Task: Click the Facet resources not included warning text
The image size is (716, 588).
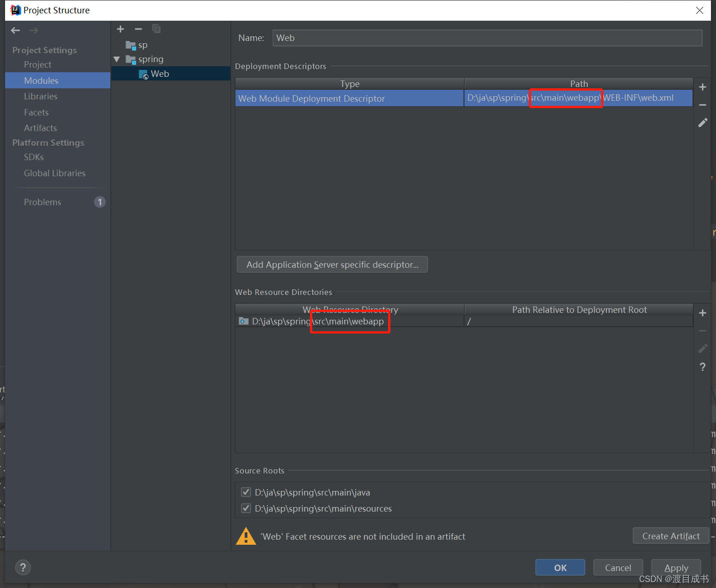Action: (x=363, y=536)
